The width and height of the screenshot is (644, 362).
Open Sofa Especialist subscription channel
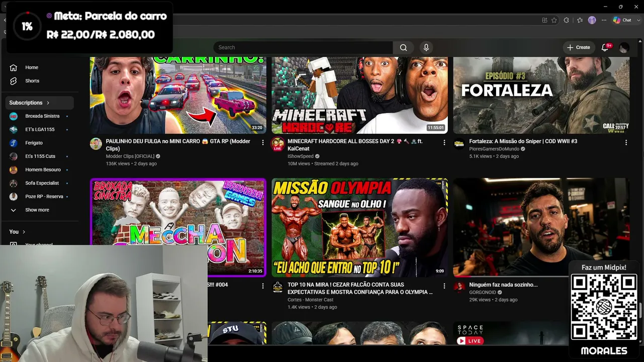coord(39,183)
